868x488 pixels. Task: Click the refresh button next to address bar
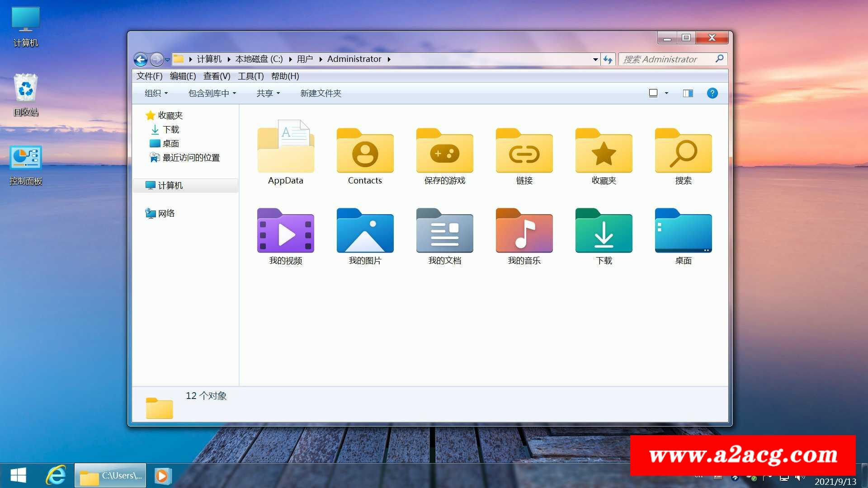tap(608, 59)
